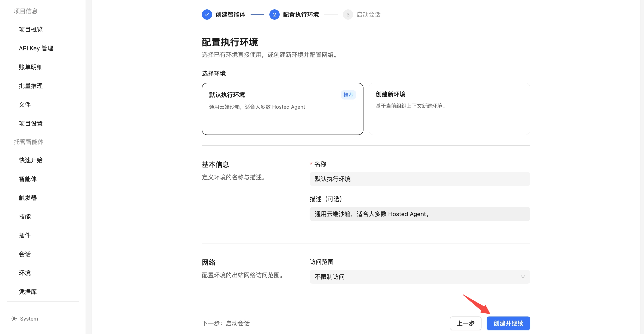
Task: Click the System theme switcher label
Action: (x=29, y=319)
